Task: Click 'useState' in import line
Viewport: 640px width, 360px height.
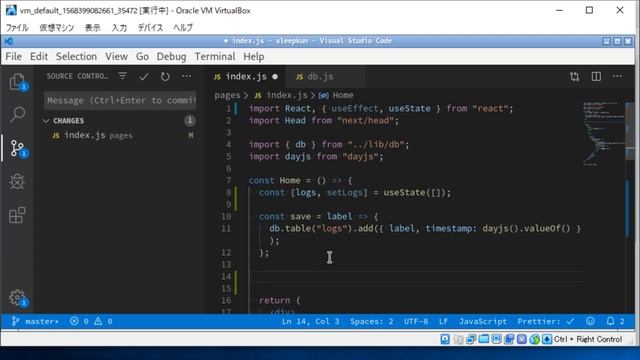Action: pos(409,109)
